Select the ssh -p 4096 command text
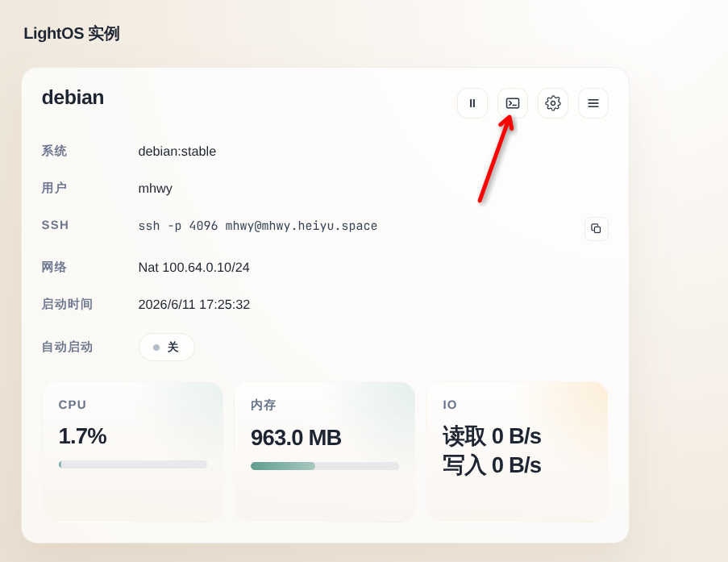 (258, 227)
